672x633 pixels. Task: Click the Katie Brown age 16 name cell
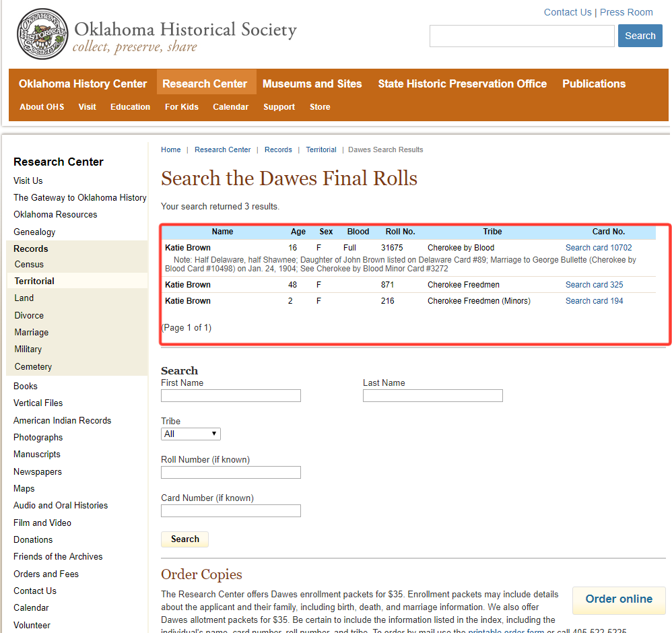188,248
